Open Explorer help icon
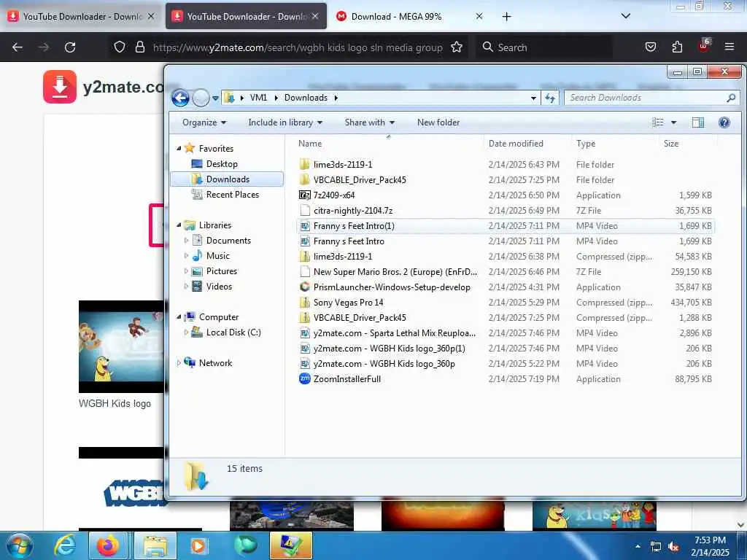Image resolution: width=747 pixels, height=560 pixels. [724, 122]
